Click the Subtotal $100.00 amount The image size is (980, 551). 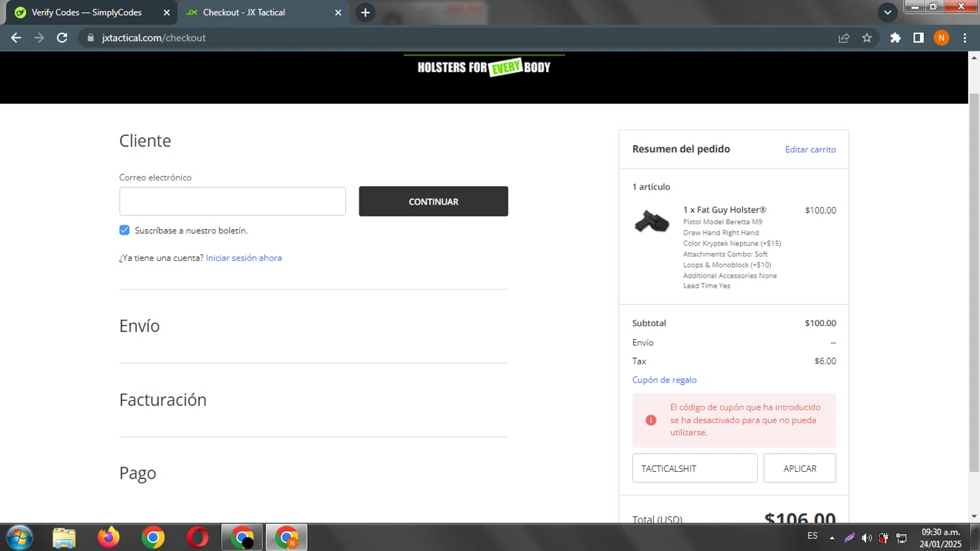[820, 323]
